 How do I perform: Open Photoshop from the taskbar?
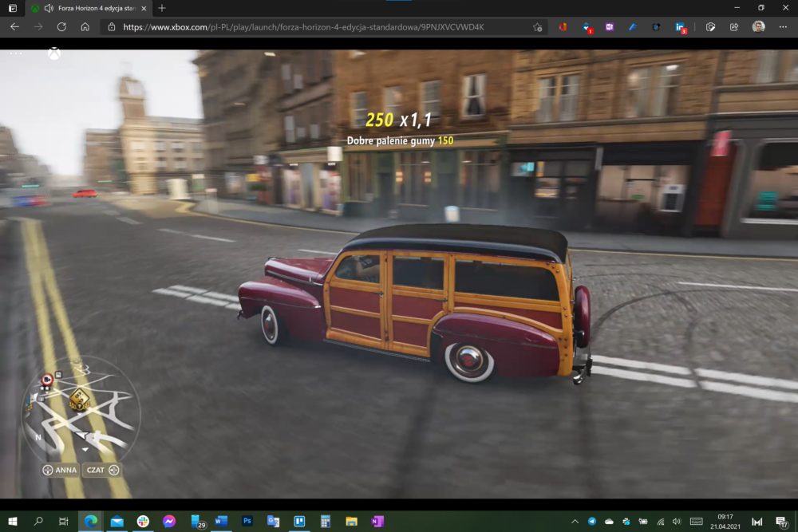(x=247, y=522)
